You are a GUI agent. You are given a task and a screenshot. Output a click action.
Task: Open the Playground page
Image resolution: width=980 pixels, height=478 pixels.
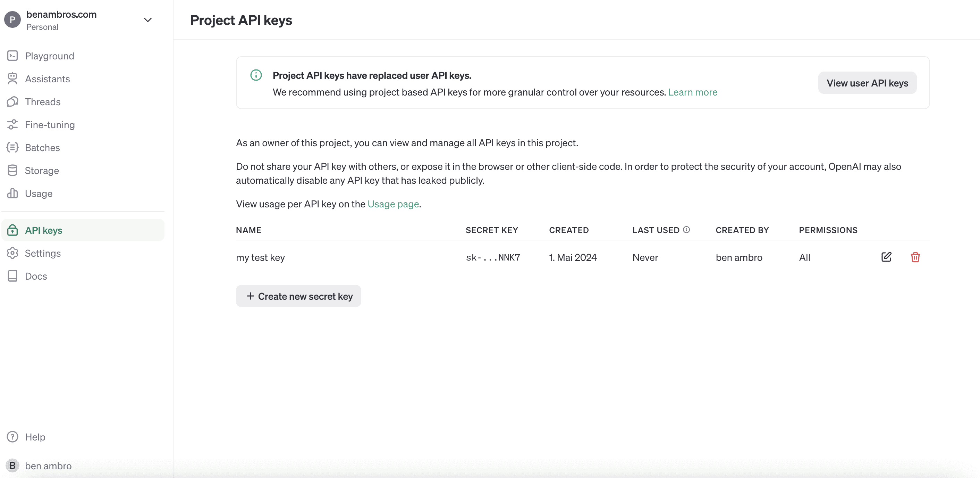pos(83,56)
